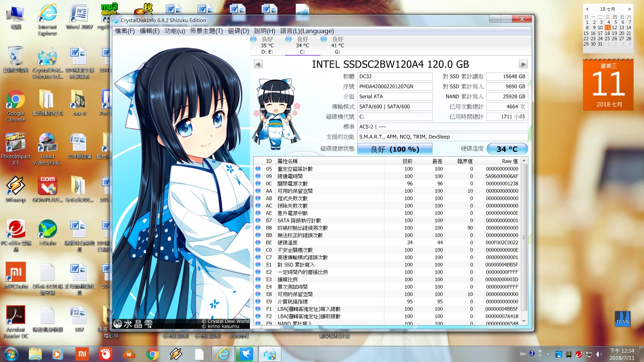This screenshot has width=644, height=362.
Task: Click the 韌體 DC32 field
Action: coord(395,76)
